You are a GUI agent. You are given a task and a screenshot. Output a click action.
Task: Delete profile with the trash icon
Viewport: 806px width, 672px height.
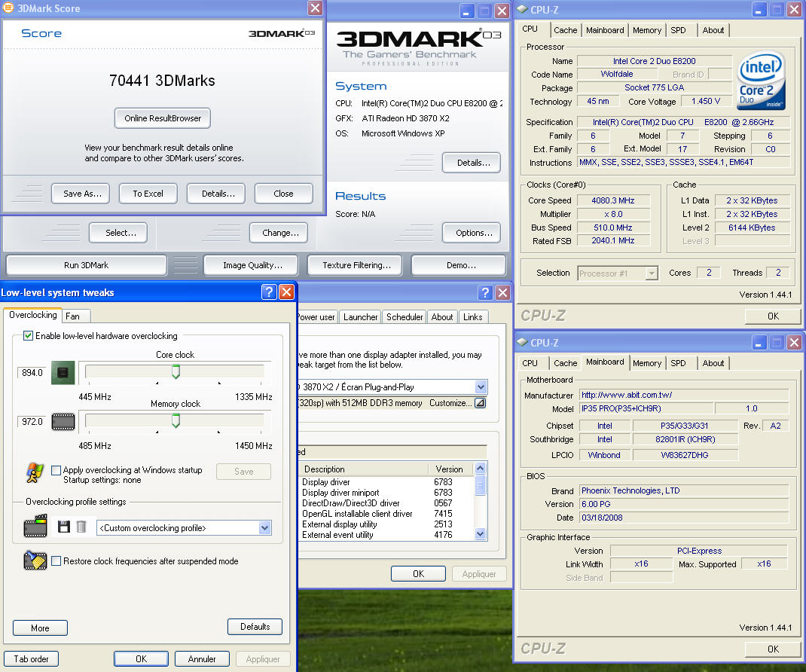[x=81, y=527]
